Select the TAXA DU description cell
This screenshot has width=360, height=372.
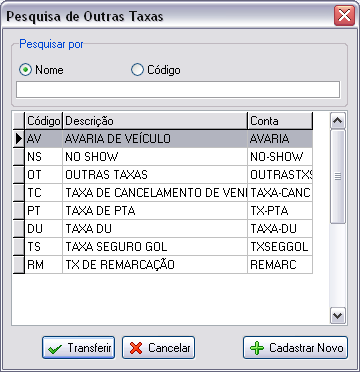155,229
